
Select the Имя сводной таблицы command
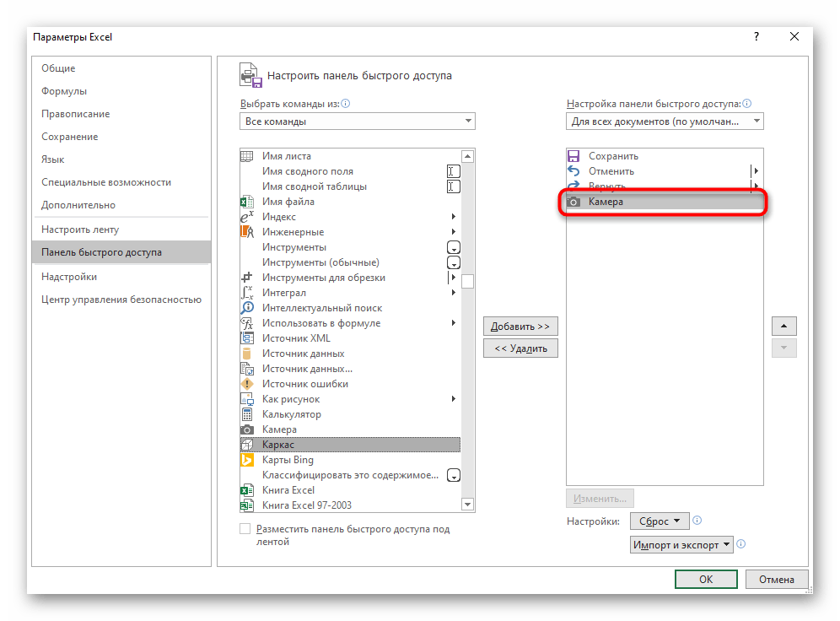350,186
